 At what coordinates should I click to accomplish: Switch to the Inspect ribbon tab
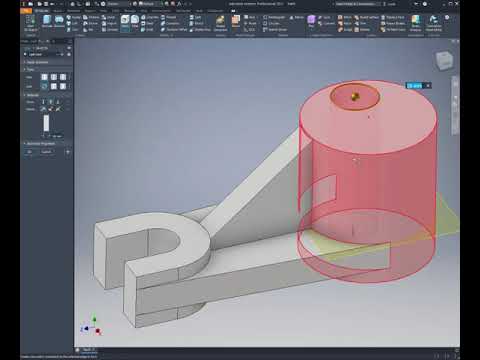point(90,11)
